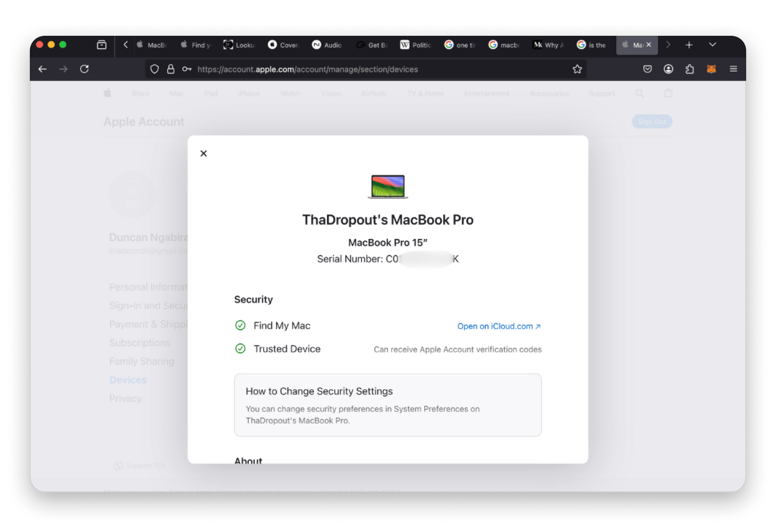Image resolution: width=776 pixels, height=532 pixels.
Task: Open the Apple shopping bag icon
Action: pos(668,93)
